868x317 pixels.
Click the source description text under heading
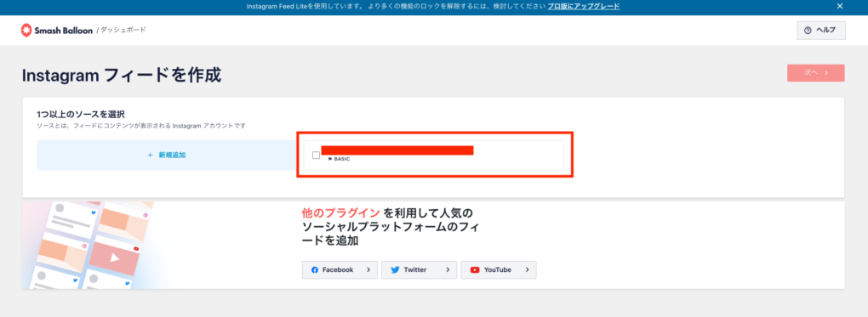141,126
